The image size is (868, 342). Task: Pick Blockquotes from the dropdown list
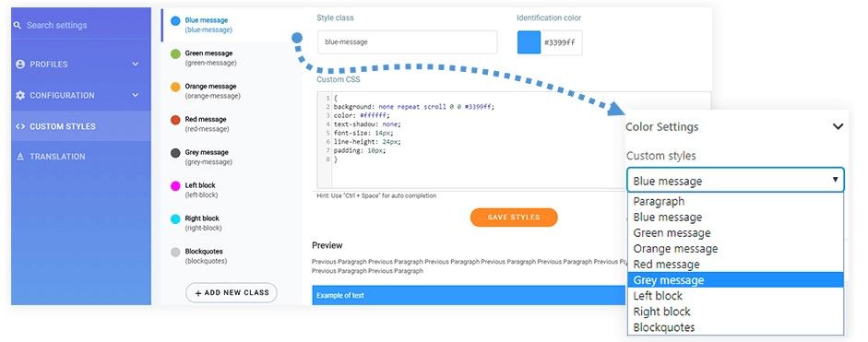pyautogui.click(x=736, y=327)
